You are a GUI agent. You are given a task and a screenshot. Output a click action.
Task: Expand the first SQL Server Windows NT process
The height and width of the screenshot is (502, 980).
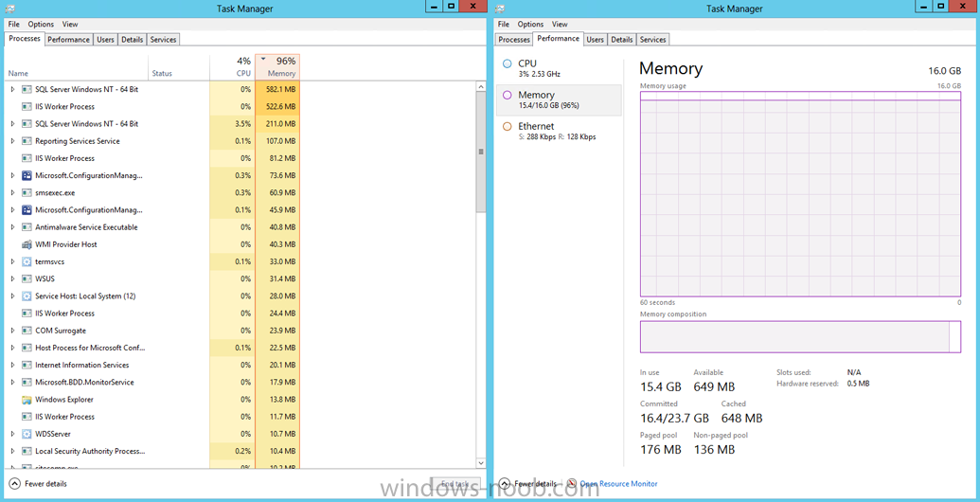[12, 89]
